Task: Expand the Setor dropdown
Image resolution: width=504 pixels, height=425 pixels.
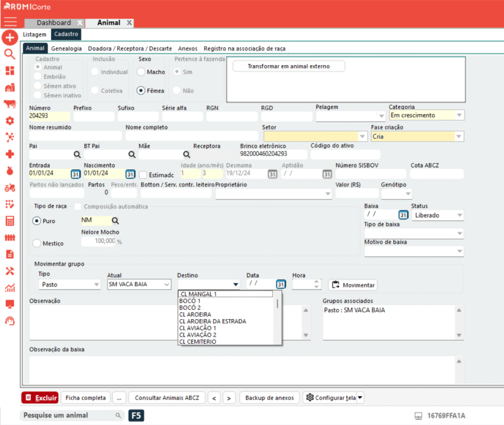Action: pyautogui.click(x=362, y=136)
